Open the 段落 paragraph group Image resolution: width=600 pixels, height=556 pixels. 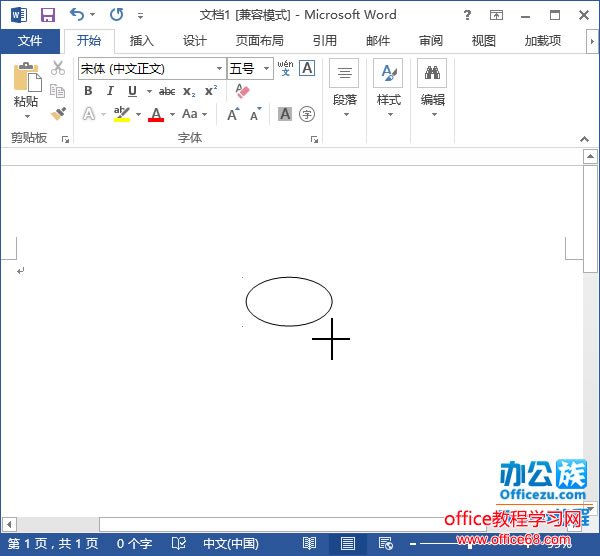click(344, 88)
